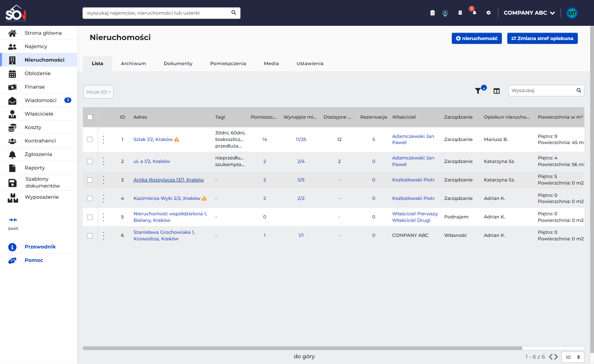Viewport: 594px width, 364px height.
Task: Open the MT user avatar
Action: click(x=572, y=13)
